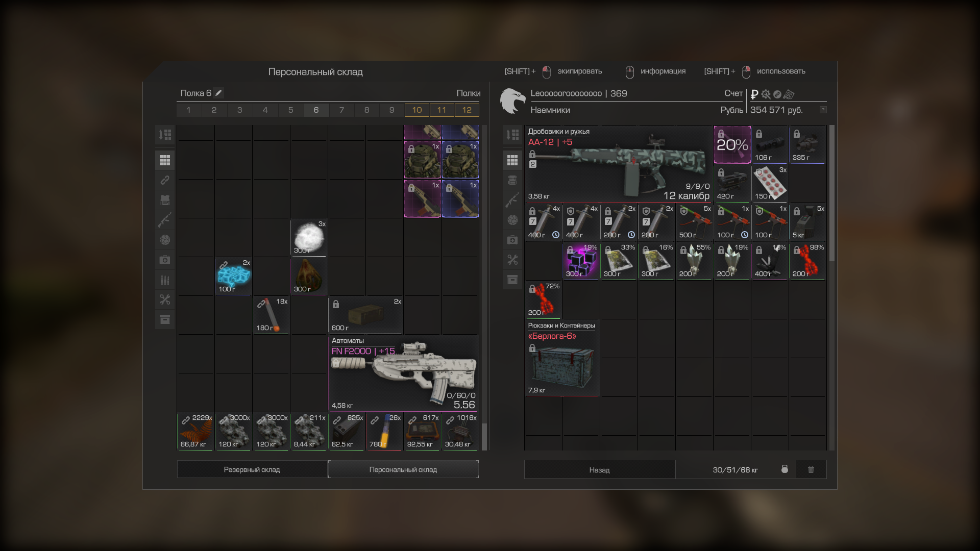Select the all-items grid filter in personal storage

(165, 160)
